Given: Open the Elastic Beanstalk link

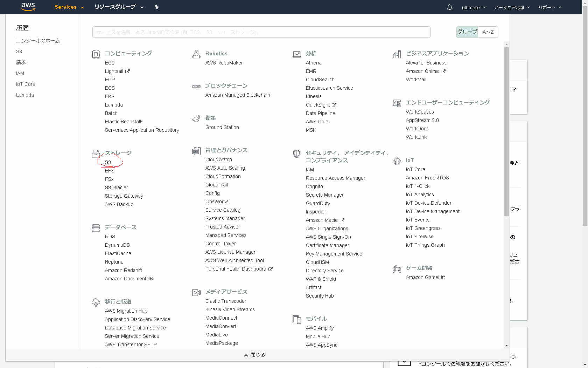Looking at the screenshot, I should (124, 122).
